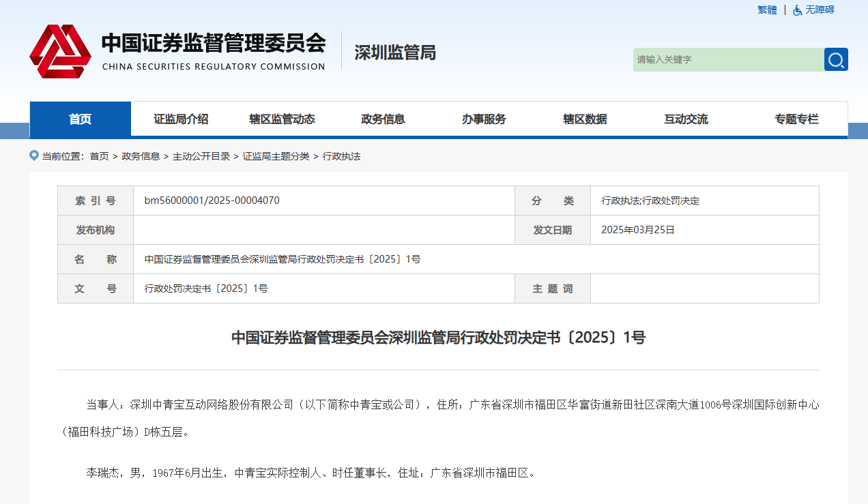Open the 专题专栏 nav item

796,119
